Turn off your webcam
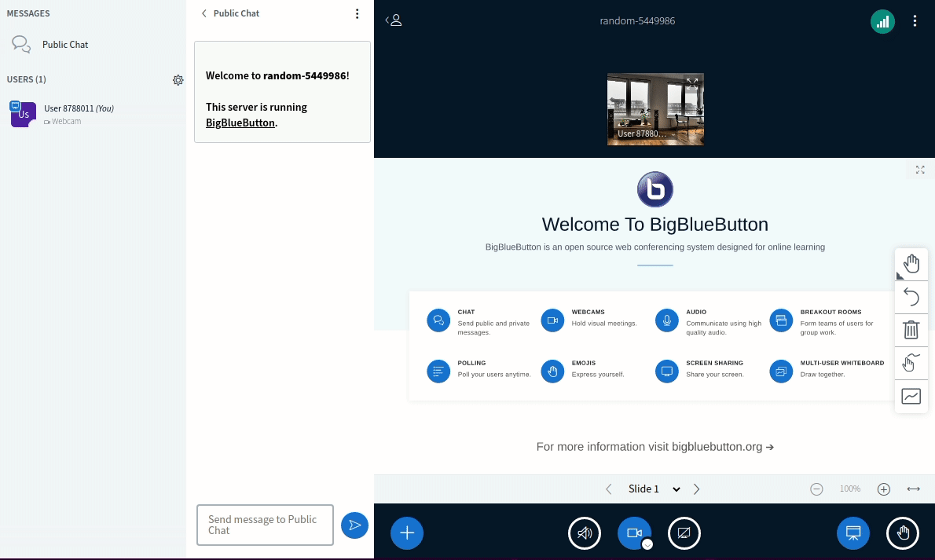Viewport: 935px width, 560px height. [x=633, y=533]
